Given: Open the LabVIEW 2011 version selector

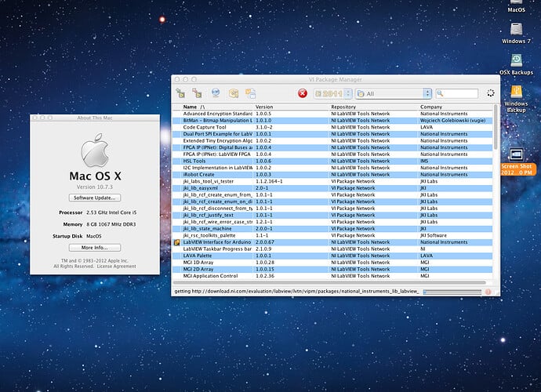Looking at the screenshot, I should pyautogui.click(x=332, y=93).
